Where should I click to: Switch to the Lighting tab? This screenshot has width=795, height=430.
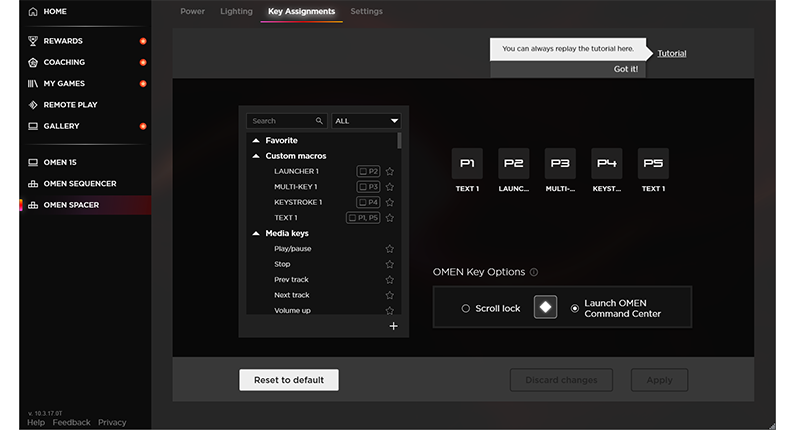click(x=236, y=11)
